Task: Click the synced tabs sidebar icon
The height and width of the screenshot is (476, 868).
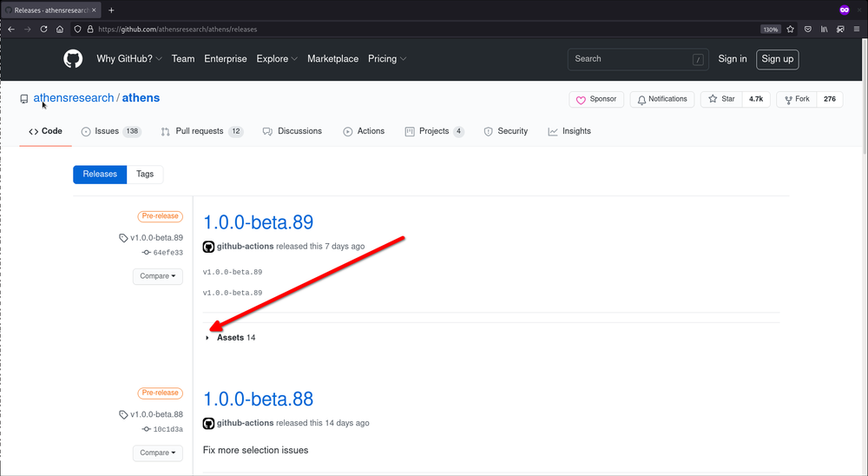Action: point(840,30)
